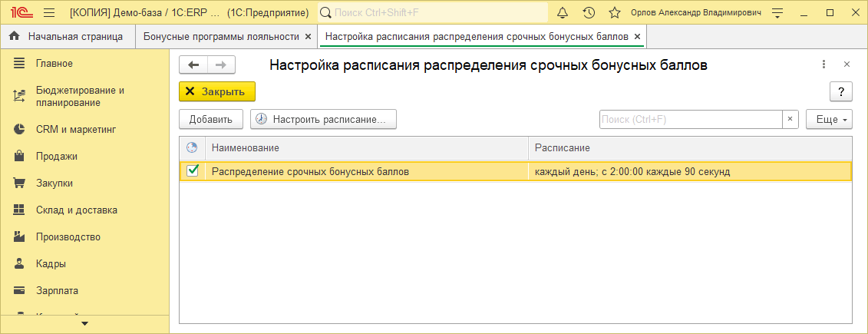868x334 pixels.
Task: Switch to Бонусные программы лояльности tab
Action: (x=221, y=36)
